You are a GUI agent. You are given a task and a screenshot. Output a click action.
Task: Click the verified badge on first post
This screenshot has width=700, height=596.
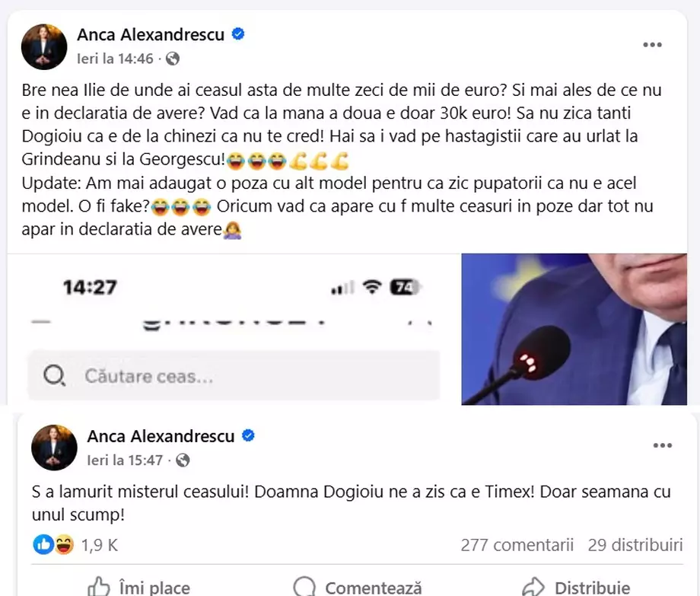click(238, 33)
